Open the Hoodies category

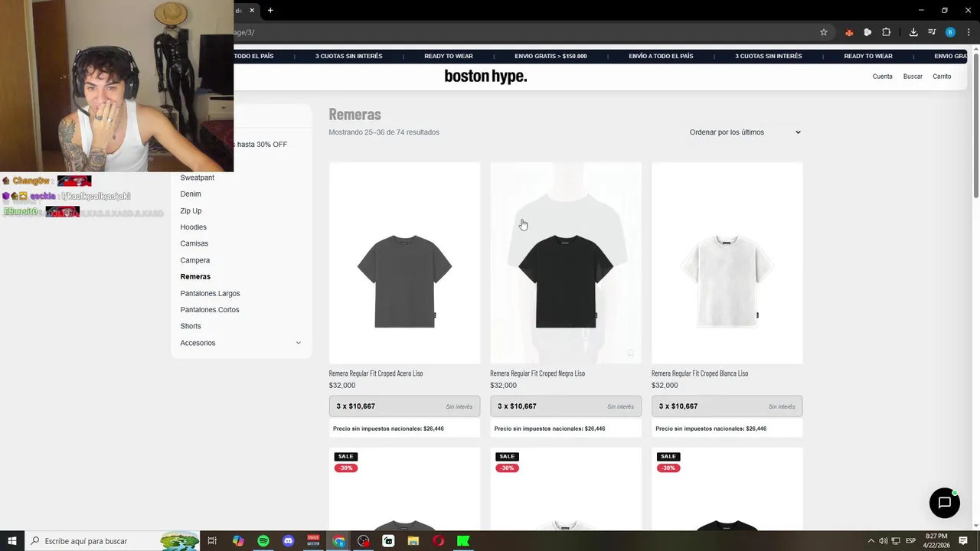pos(193,227)
